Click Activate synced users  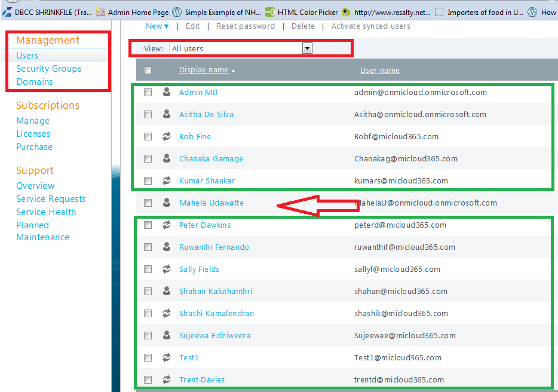[371, 26]
